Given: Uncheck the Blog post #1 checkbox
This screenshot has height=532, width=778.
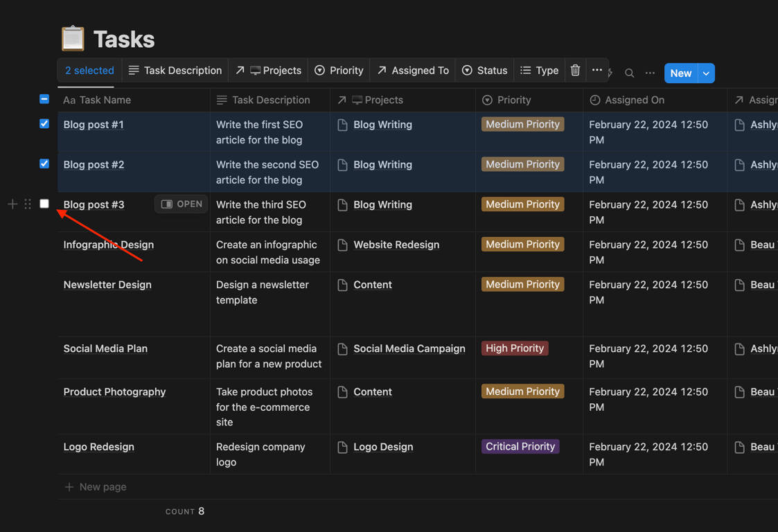Looking at the screenshot, I should pos(44,124).
